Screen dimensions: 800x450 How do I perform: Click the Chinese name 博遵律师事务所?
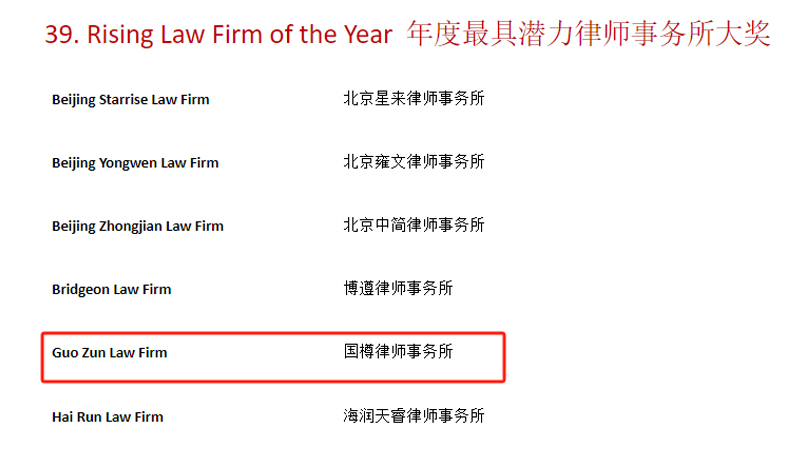tap(397, 289)
